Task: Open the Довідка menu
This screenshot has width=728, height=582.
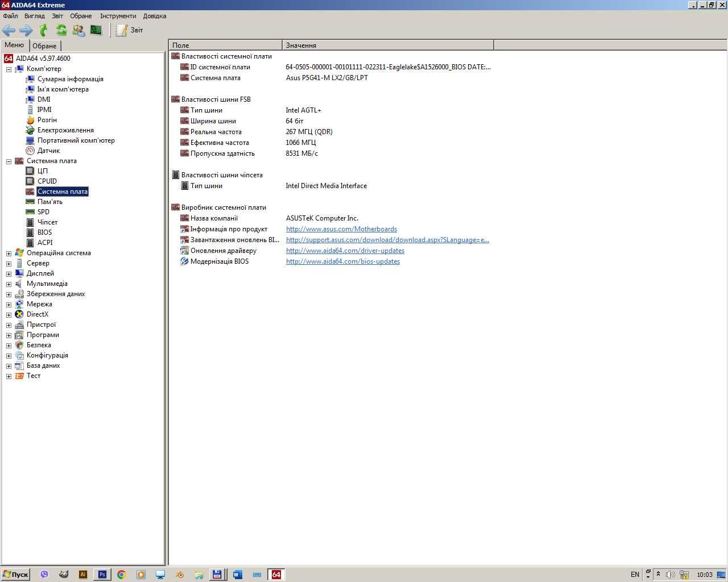Action: [155, 16]
